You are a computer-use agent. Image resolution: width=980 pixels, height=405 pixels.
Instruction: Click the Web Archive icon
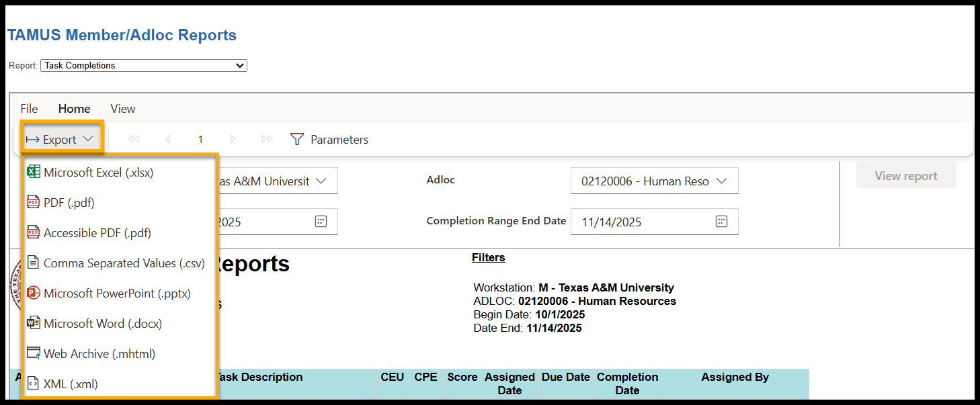(x=33, y=354)
